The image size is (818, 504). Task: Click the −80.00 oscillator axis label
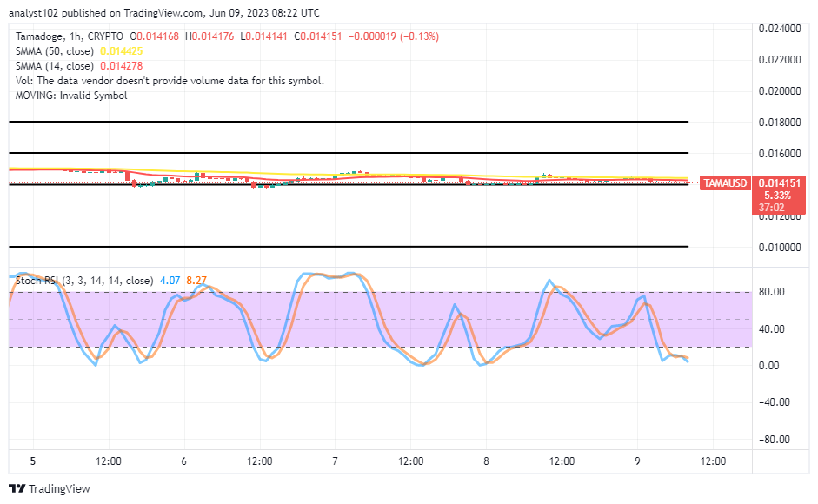tap(775, 440)
